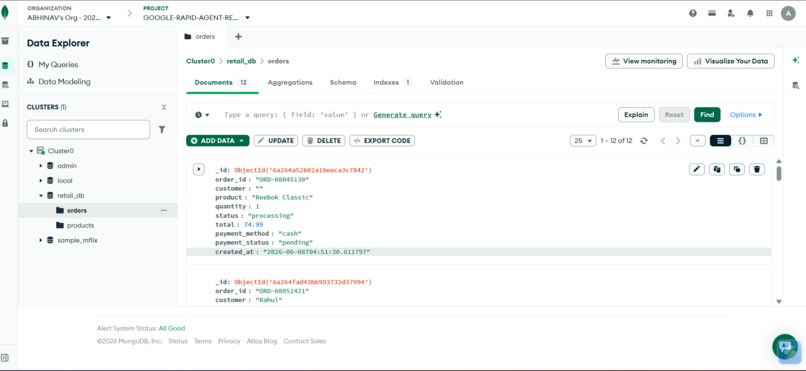Click the DELETE button in toolbar

pos(323,141)
